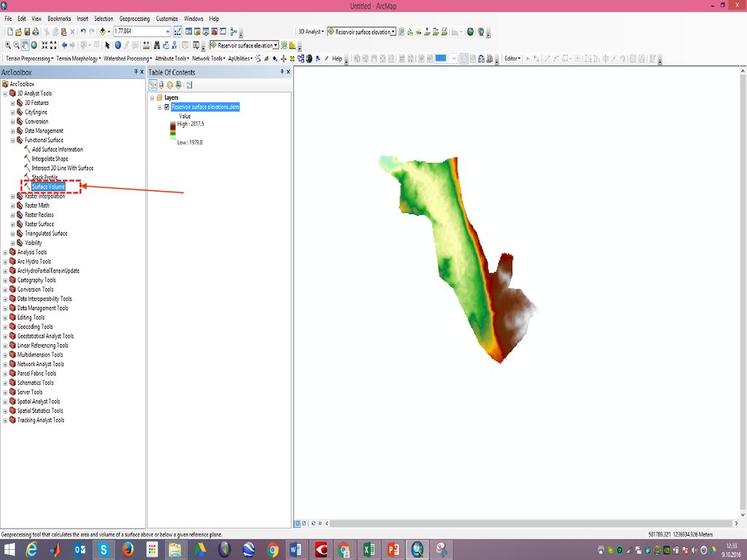Open the Editor dropdown menu
This screenshot has width=747, height=560.
513,58
